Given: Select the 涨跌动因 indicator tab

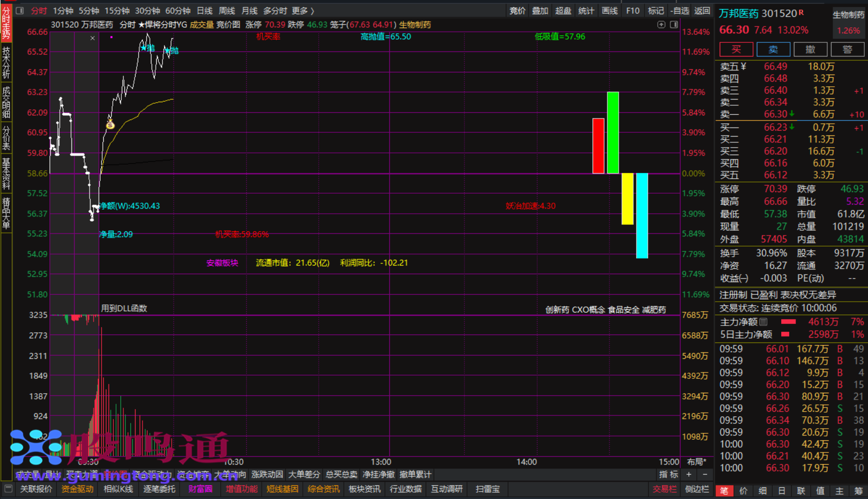Looking at the screenshot, I should (267, 474).
